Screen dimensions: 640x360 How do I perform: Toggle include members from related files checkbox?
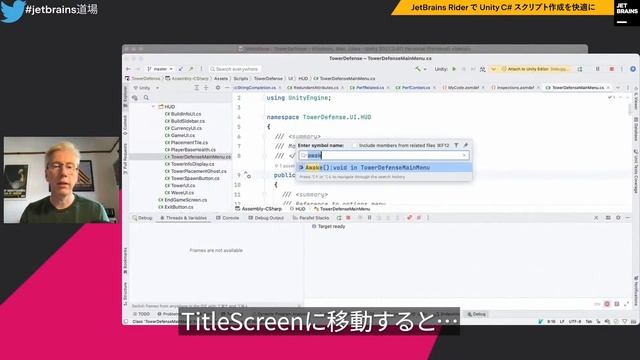tap(354, 145)
